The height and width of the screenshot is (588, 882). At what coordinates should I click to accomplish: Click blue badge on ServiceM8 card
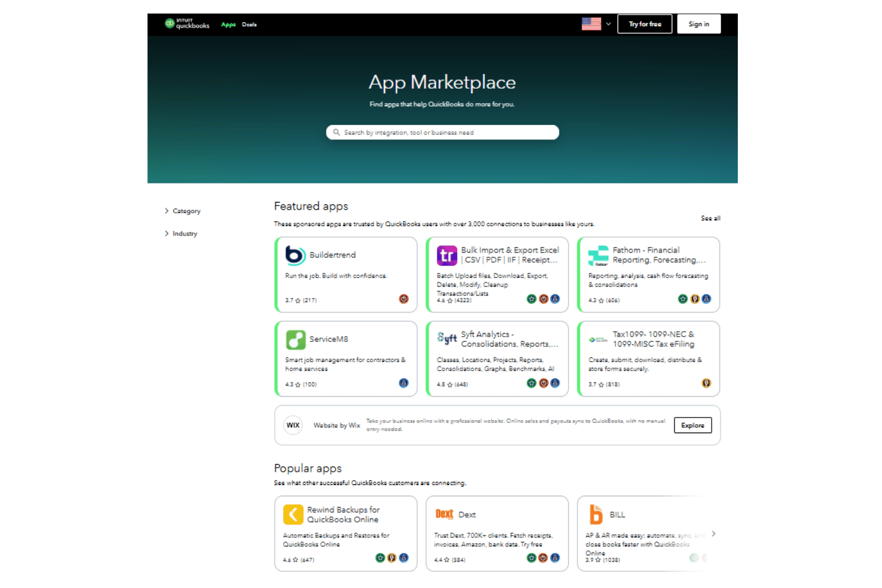403,383
